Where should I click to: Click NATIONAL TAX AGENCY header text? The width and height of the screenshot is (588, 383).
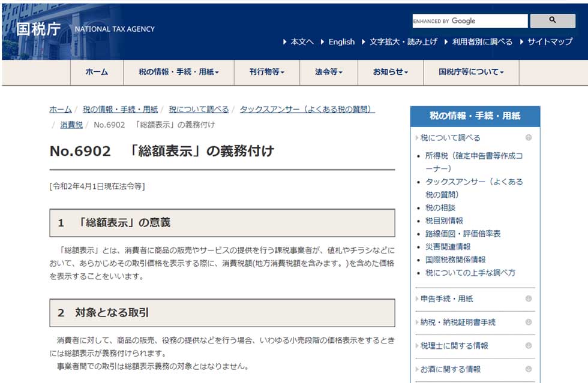115,29
